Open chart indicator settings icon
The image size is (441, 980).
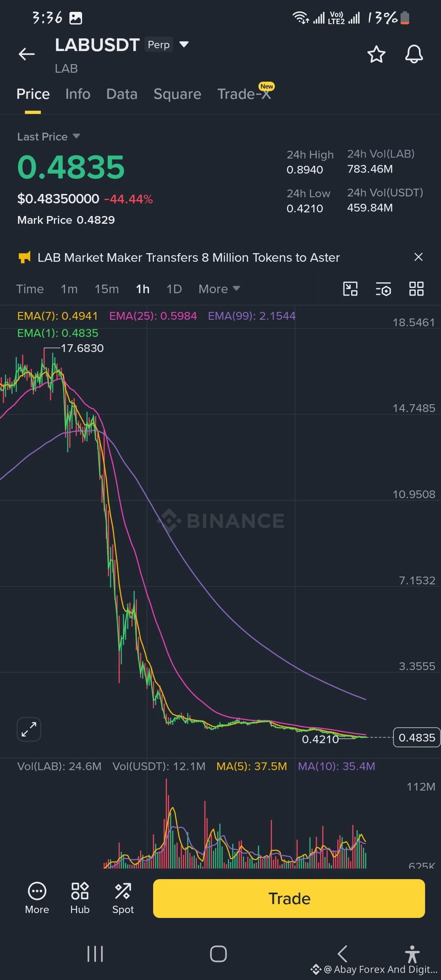tap(383, 289)
